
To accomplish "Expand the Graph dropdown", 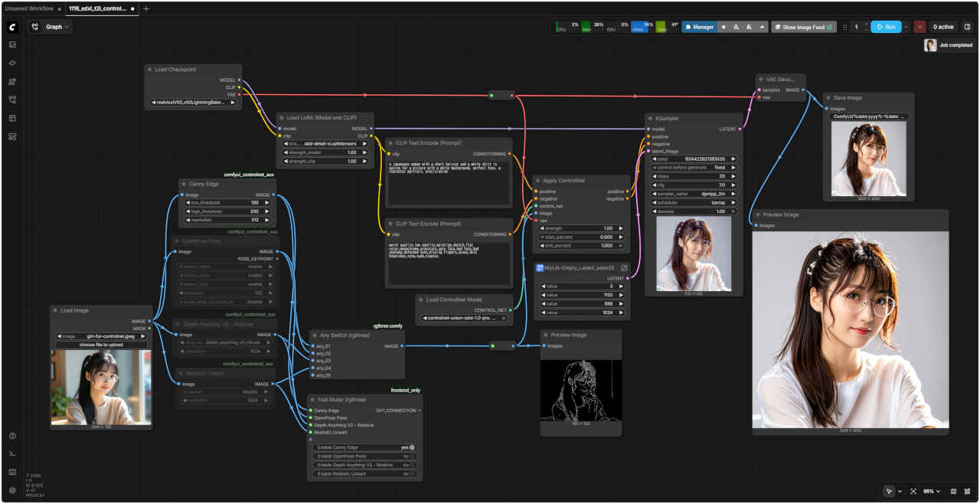I will 51,27.
